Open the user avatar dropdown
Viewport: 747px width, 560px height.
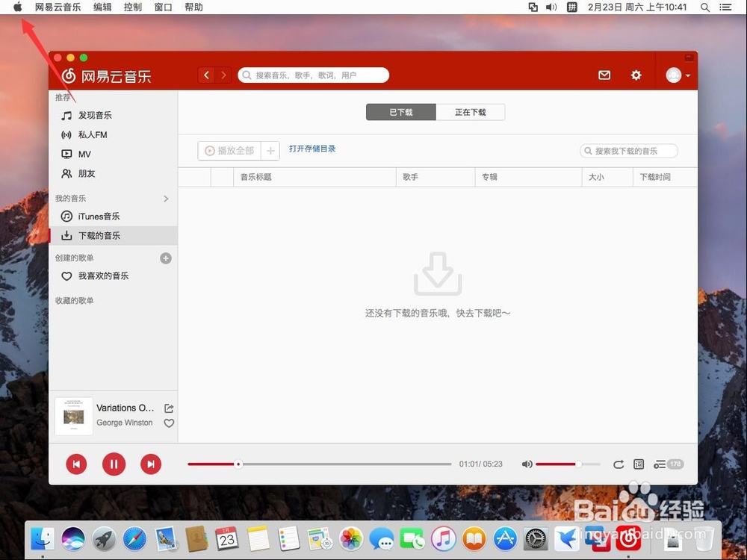[678, 75]
